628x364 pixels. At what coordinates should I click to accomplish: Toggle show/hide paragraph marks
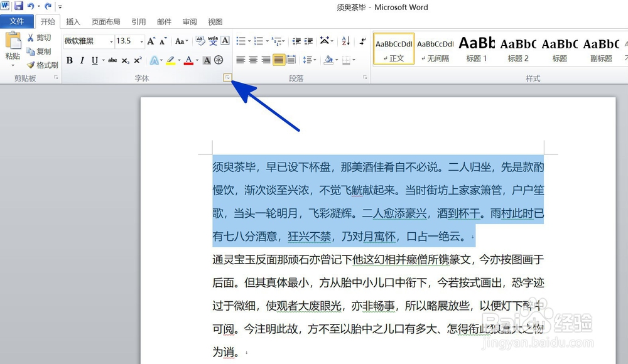(362, 42)
